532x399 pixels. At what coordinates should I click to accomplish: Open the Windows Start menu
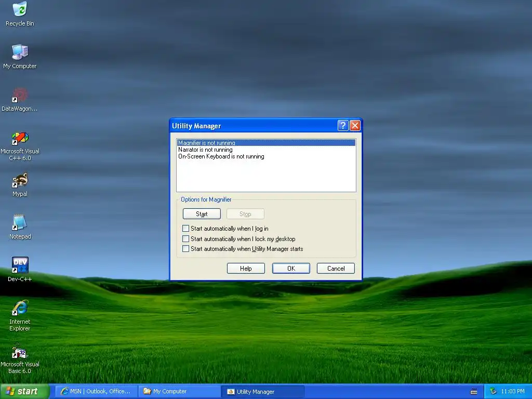tap(24, 392)
